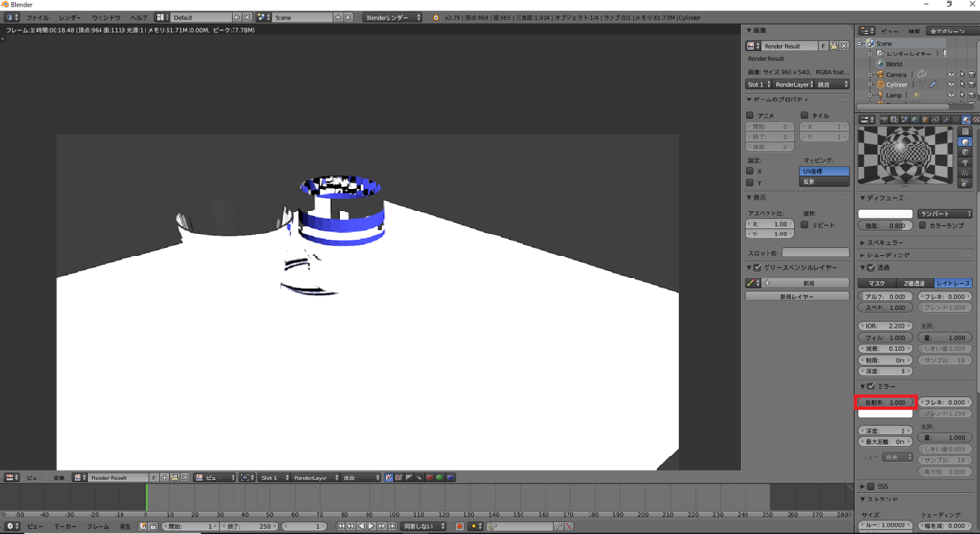
Task: Select 反射 mapping option
Action: (x=824, y=181)
